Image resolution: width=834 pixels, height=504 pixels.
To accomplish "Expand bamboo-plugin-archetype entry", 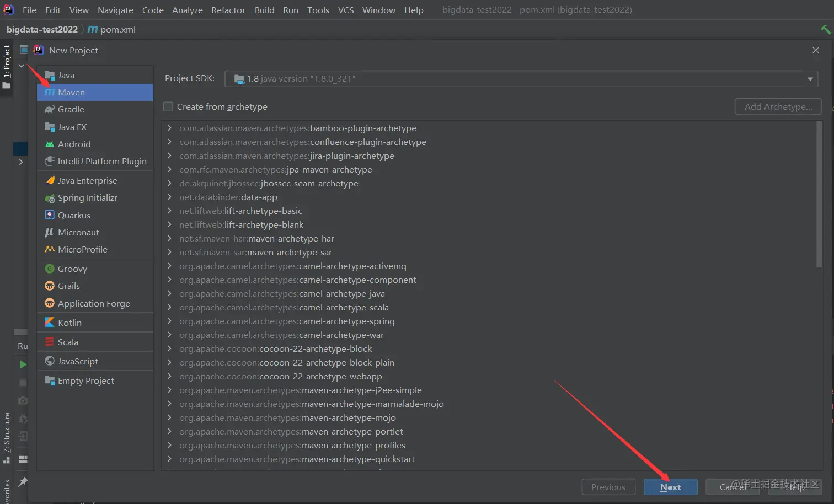I will click(x=169, y=128).
